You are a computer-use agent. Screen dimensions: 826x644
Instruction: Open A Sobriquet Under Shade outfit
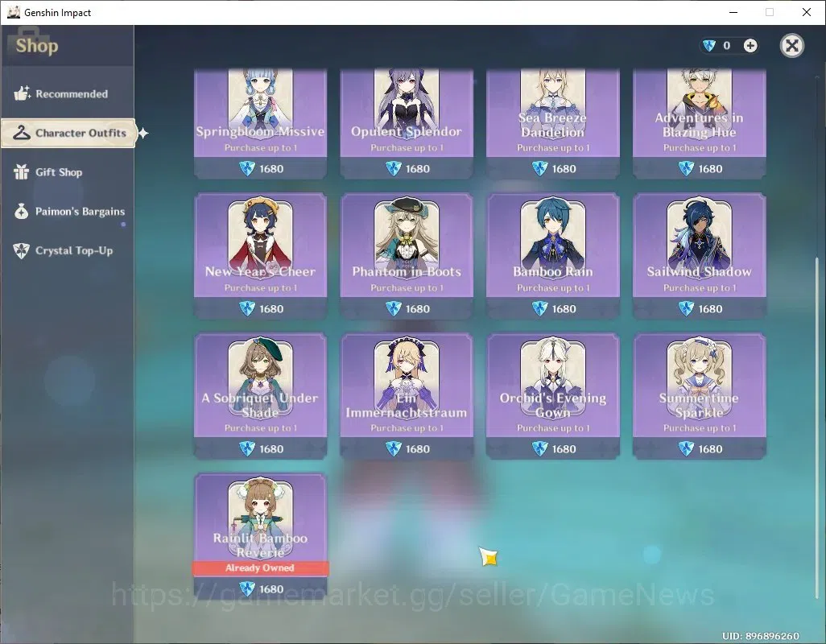tap(260, 396)
